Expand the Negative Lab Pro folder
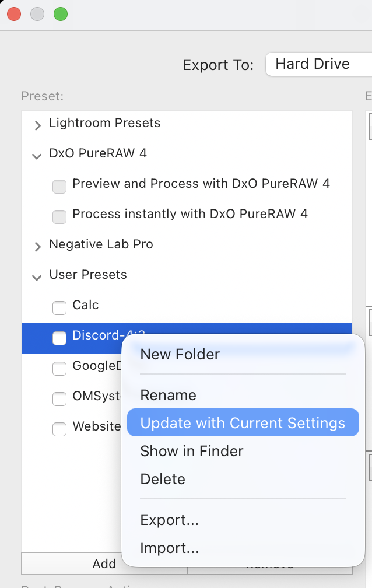 [38, 246]
